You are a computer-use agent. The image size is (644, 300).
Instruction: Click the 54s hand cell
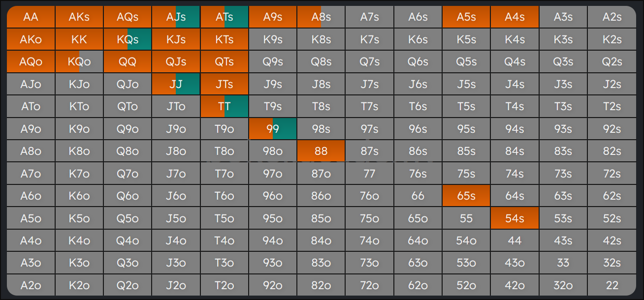(x=514, y=218)
